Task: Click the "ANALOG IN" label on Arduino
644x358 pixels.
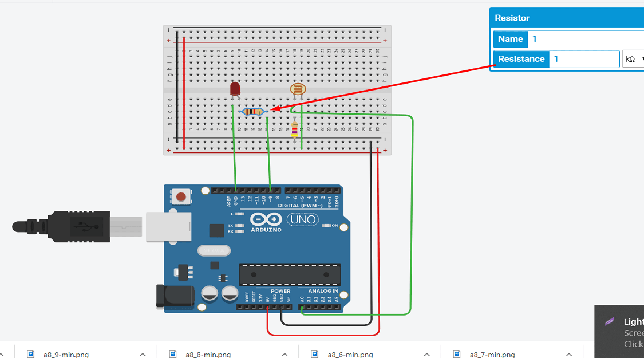Action: [x=323, y=291]
